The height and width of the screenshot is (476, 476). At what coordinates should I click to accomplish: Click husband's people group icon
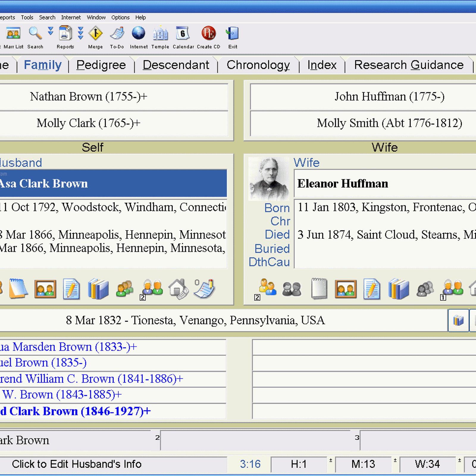tap(125, 289)
